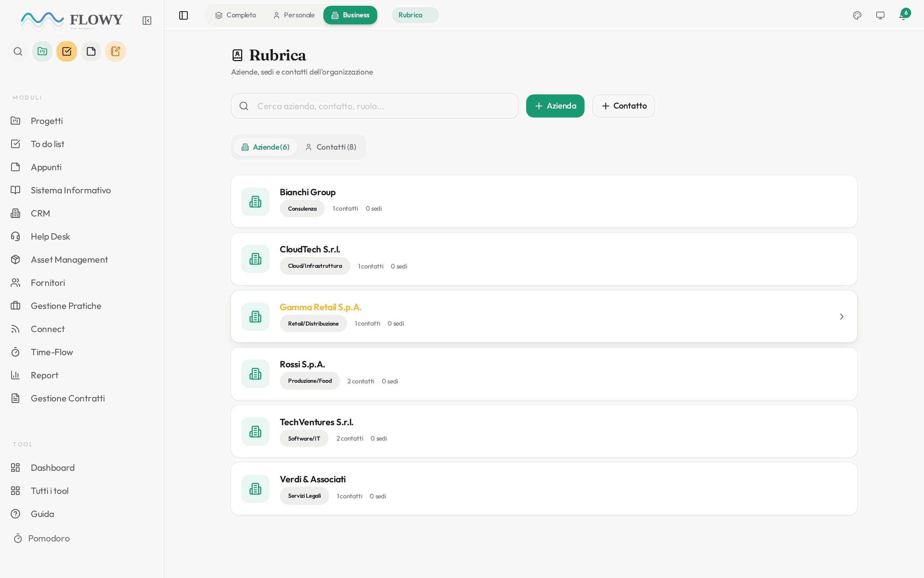The width and height of the screenshot is (924, 578).
Task: Open the Rossi S.p.A. company name
Action: pos(303,365)
